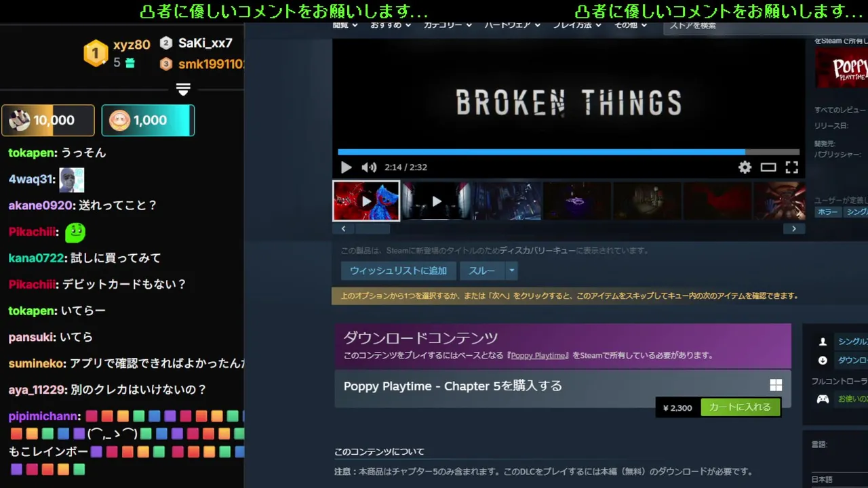
Task: Click chat username tokapen beside うっそん
Action: point(32,153)
